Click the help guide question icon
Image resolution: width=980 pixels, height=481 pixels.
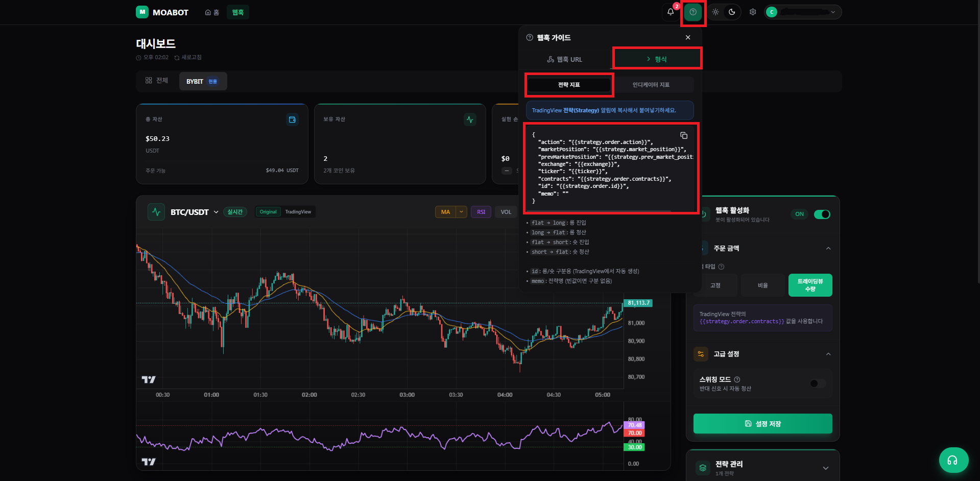693,12
